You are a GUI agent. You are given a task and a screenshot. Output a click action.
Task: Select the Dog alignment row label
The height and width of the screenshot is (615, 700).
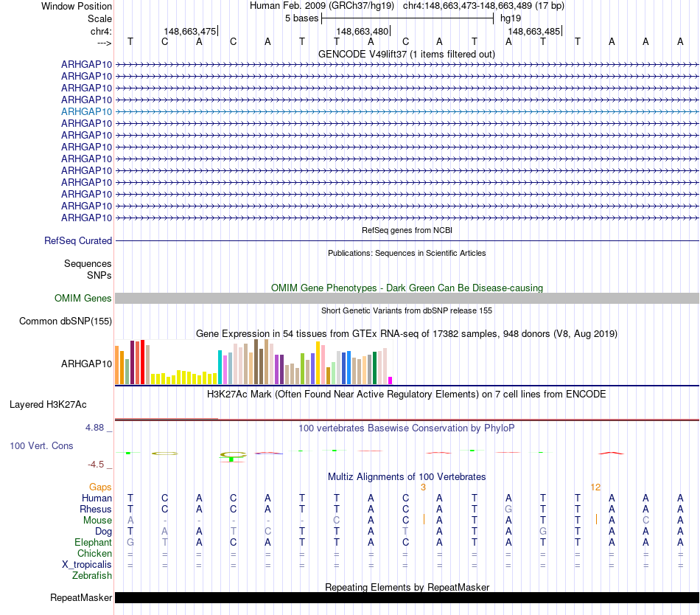(104, 532)
